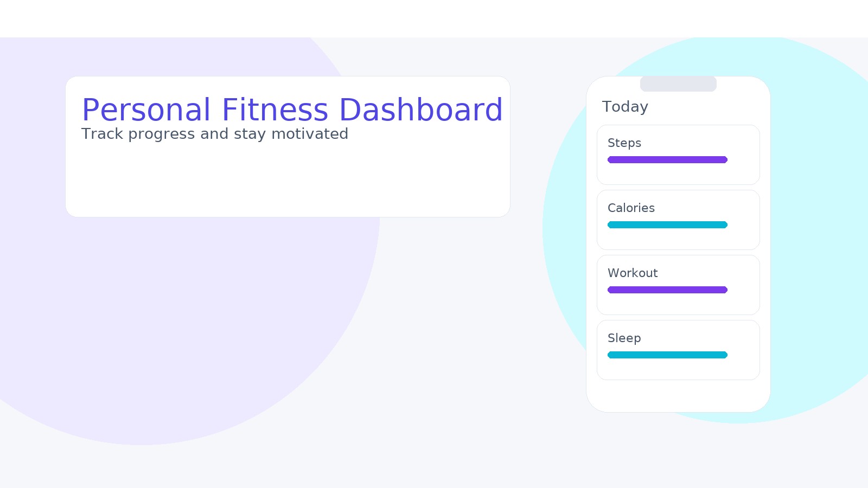
Task: Click the cyan Sleep progress bar
Action: pos(667,355)
